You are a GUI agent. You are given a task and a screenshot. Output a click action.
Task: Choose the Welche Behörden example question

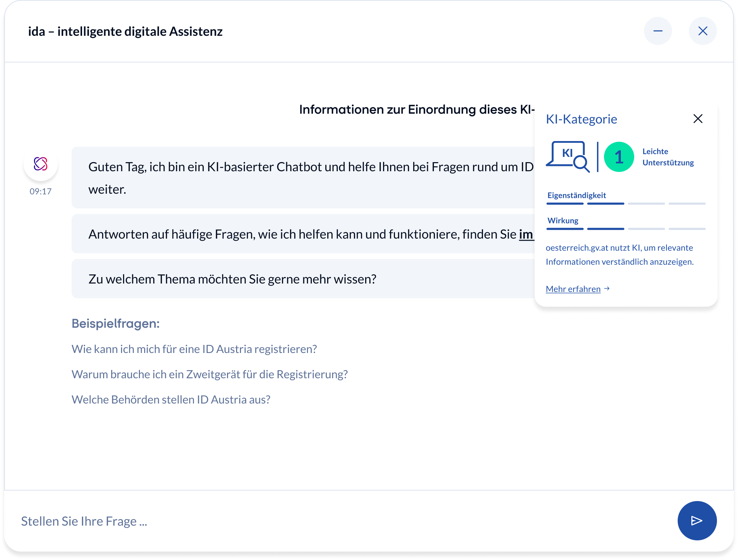pyautogui.click(x=171, y=400)
